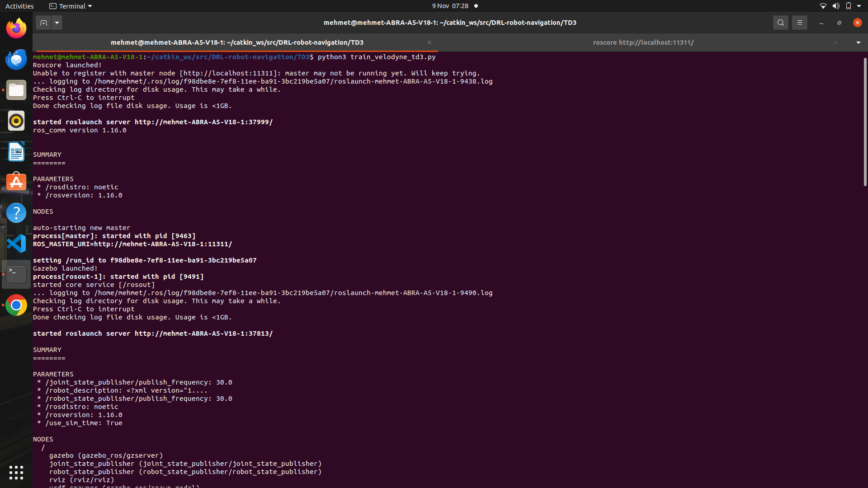Open Ubuntu Software center
Screen dimensions: 868x488
point(16,181)
